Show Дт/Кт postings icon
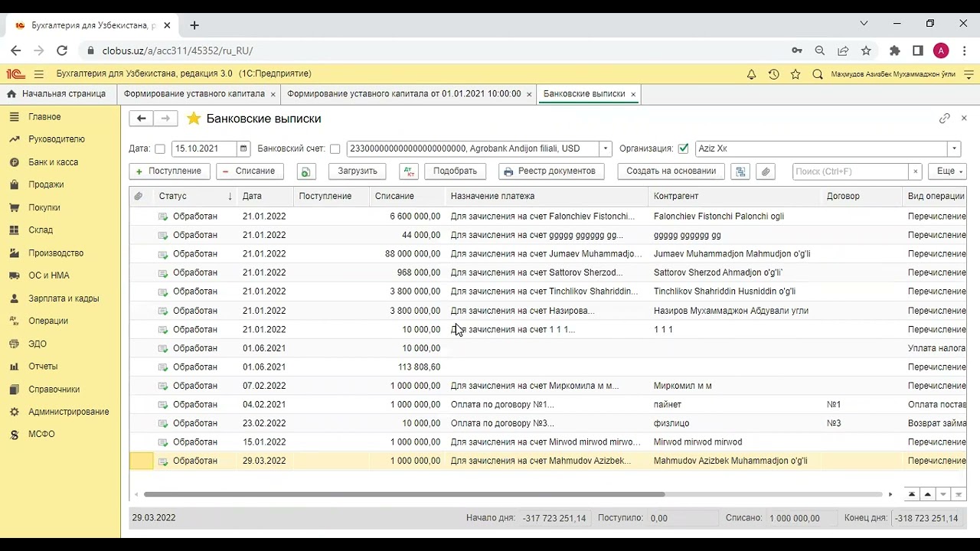 click(409, 171)
